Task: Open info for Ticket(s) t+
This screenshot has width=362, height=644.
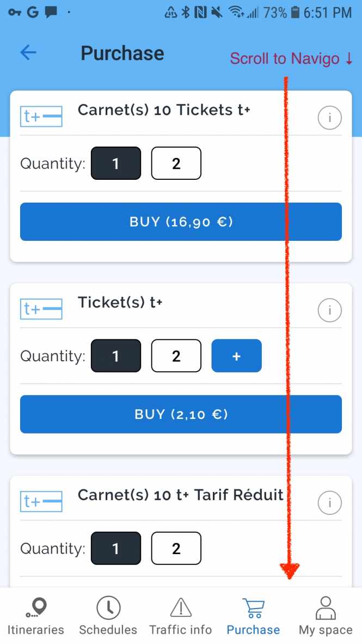Action: (329, 309)
